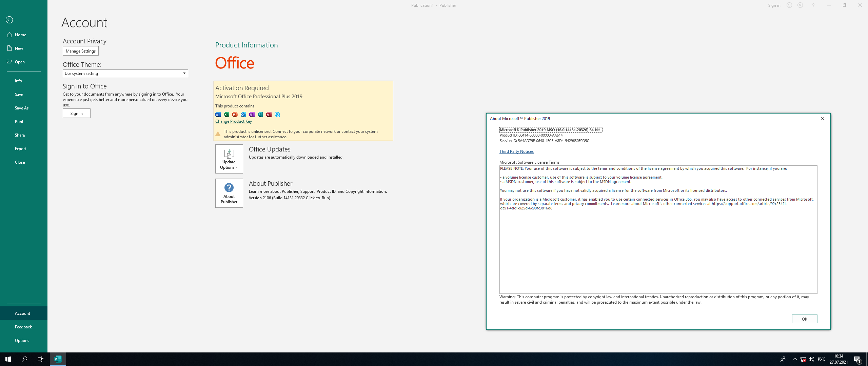Click the volume icon in system tray
Screen dimensions: 868x366
coord(811,359)
